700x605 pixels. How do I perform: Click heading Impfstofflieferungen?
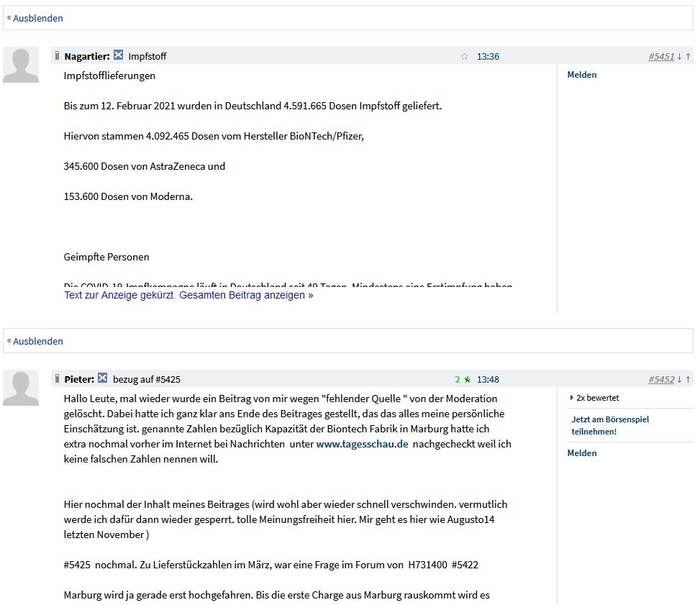[109, 76]
